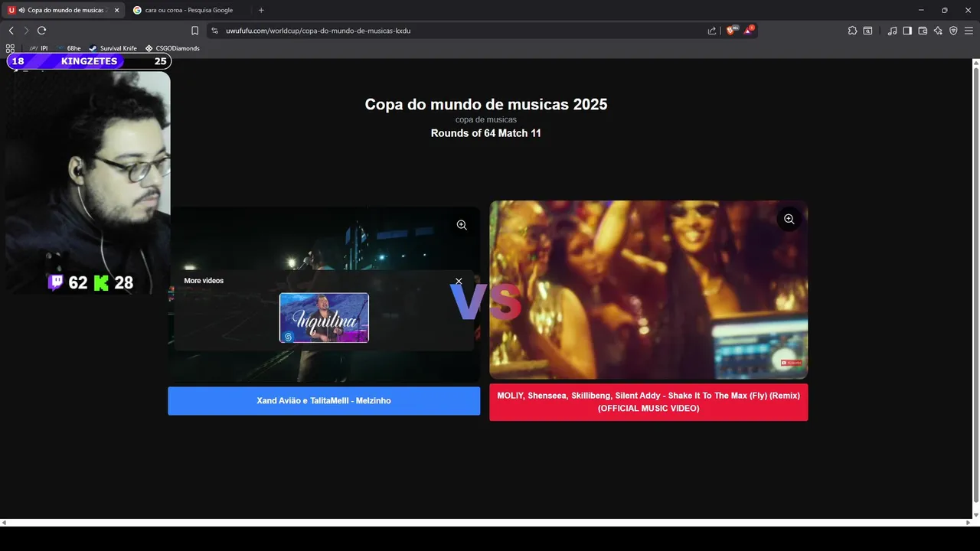Open the Brave Shields lion icon
Screen dimensions: 980x551
[x=731, y=31]
